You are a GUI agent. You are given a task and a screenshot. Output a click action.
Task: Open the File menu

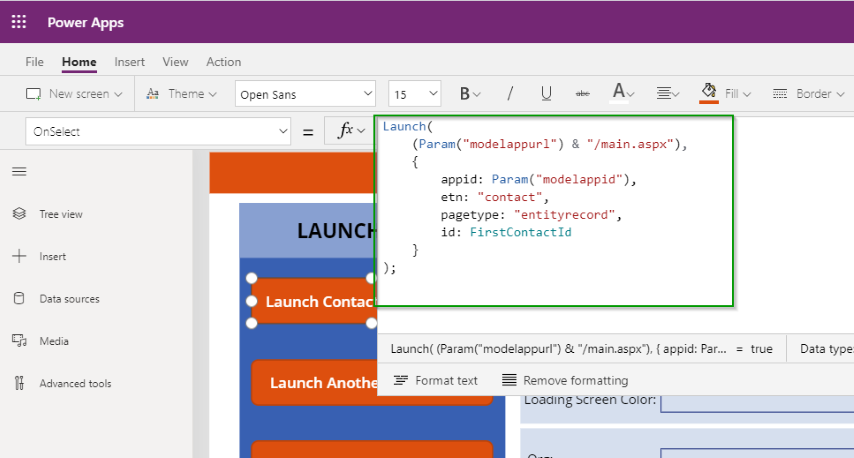point(34,62)
